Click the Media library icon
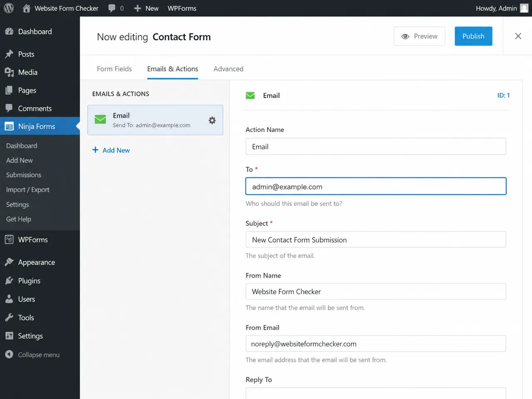This screenshot has width=532, height=399. (9, 72)
